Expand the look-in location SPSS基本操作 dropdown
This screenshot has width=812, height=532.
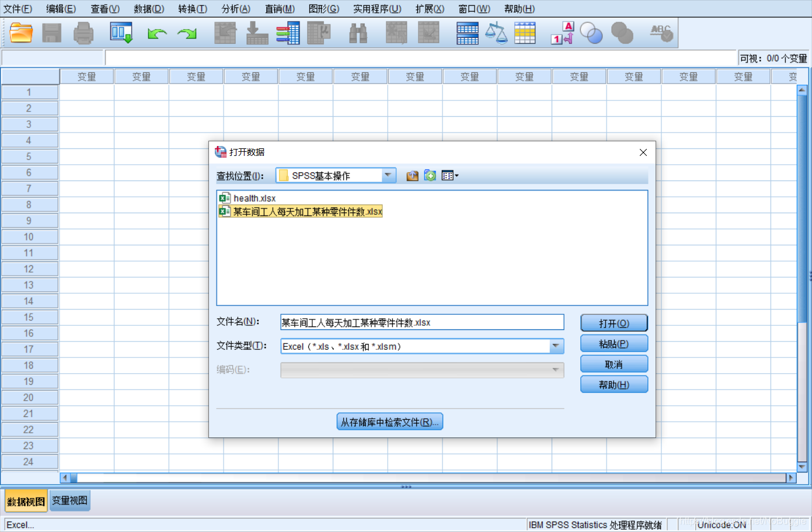pos(388,175)
